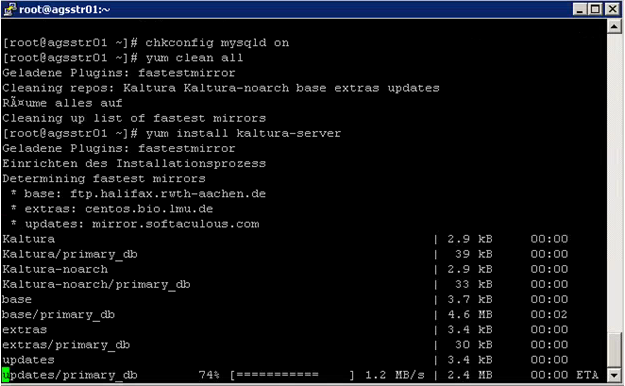Click the 'Kaltura/primary_db' row

[285, 254]
